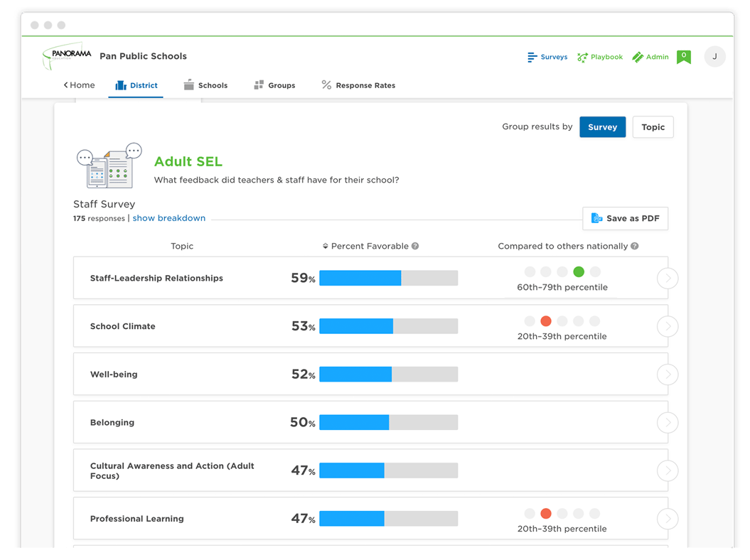The image size is (750, 560).
Task: Open Well-being details with row chevron
Action: tap(667, 375)
